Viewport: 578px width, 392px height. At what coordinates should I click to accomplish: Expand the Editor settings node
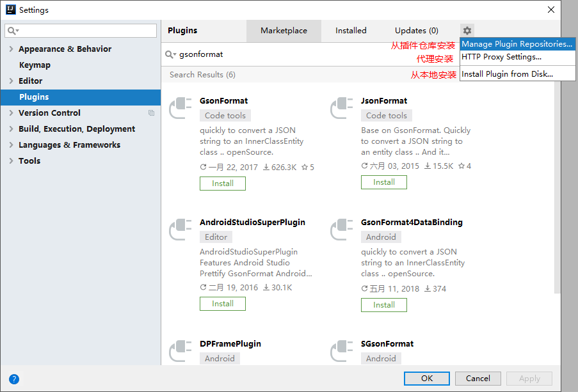pos(12,81)
